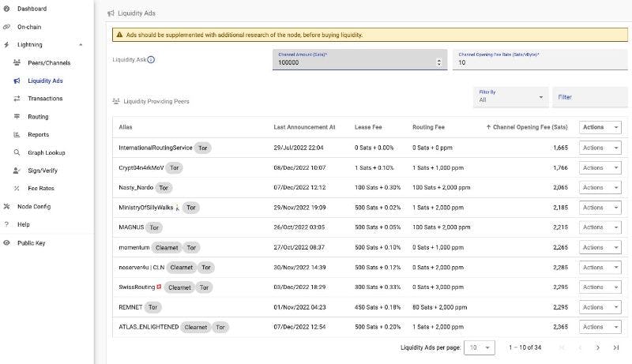
Task: Sort by Last Announcement At header
Action: tap(304, 127)
